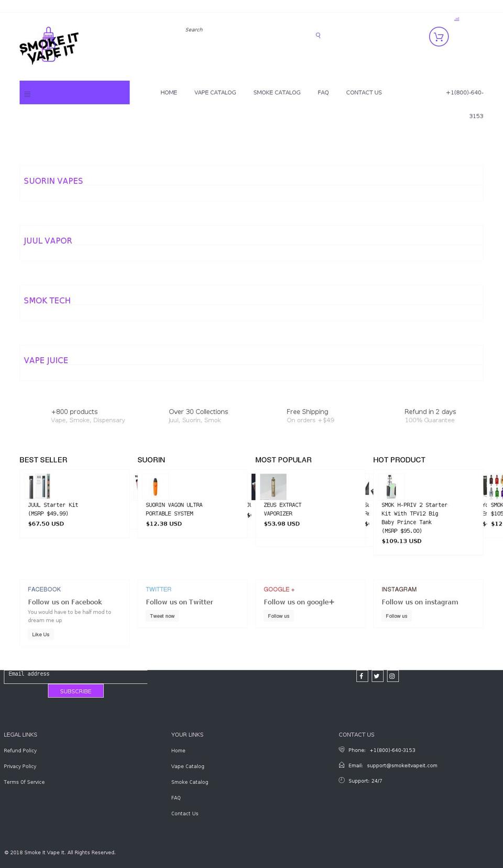503x868 pixels.
Task: Open JUUL Starter Kit product title
Action: (x=53, y=509)
